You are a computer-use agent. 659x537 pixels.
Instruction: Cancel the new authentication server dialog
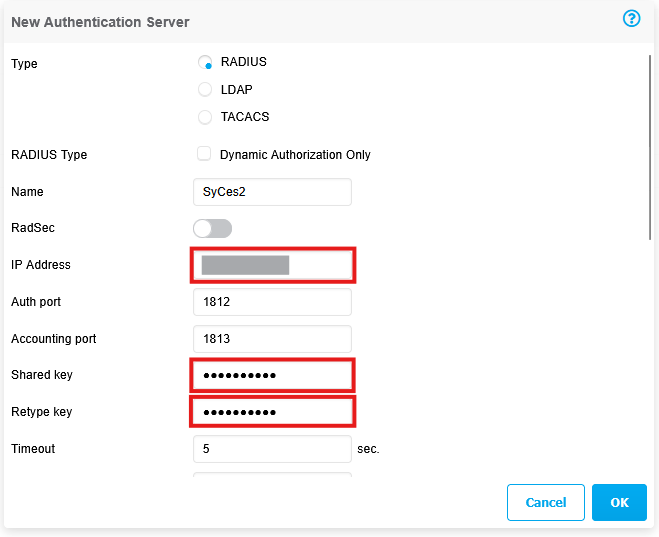pyautogui.click(x=545, y=502)
